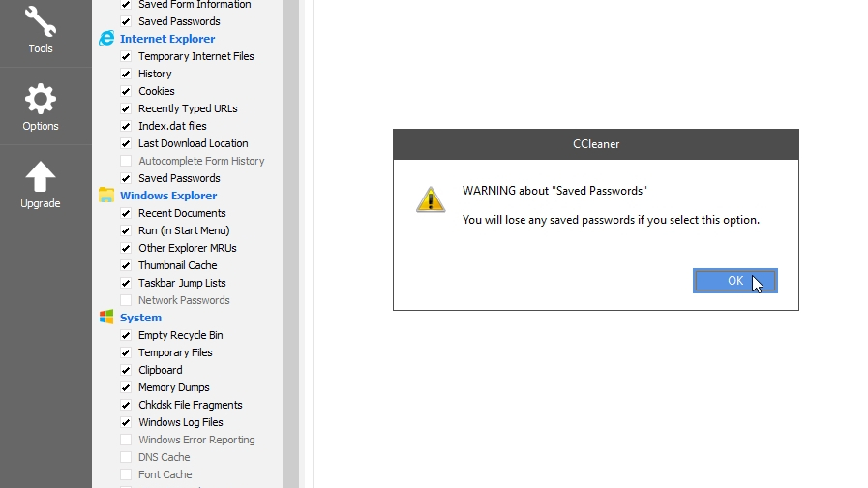Image resolution: width=868 pixels, height=488 pixels.
Task: Uncheck Index.dat files
Action: [x=126, y=126]
